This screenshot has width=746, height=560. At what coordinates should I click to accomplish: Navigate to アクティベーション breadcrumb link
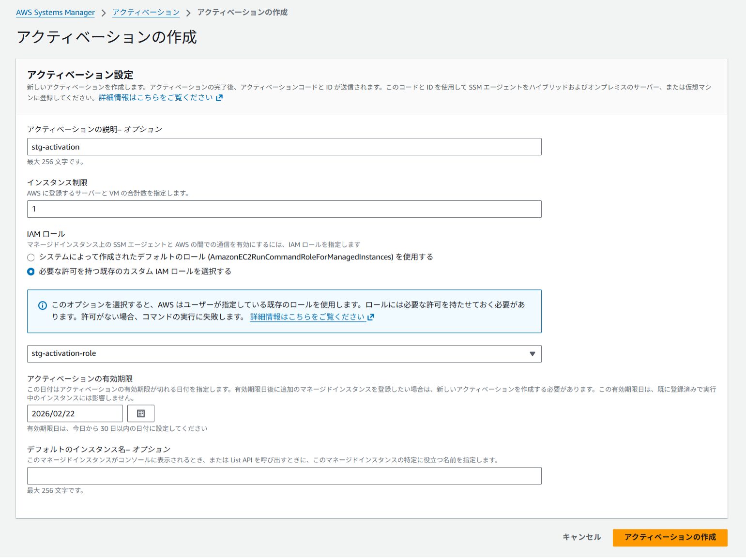(146, 13)
